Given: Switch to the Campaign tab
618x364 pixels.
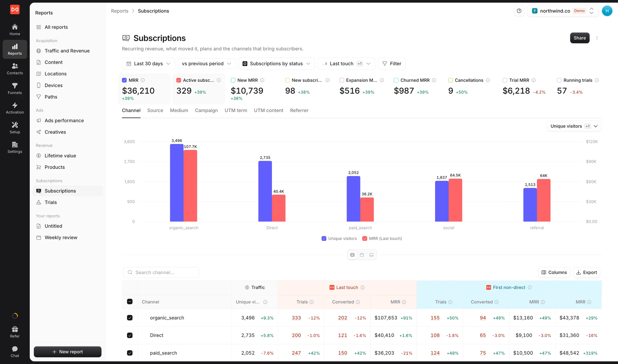Looking at the screenshot, I should pos(206,111).
